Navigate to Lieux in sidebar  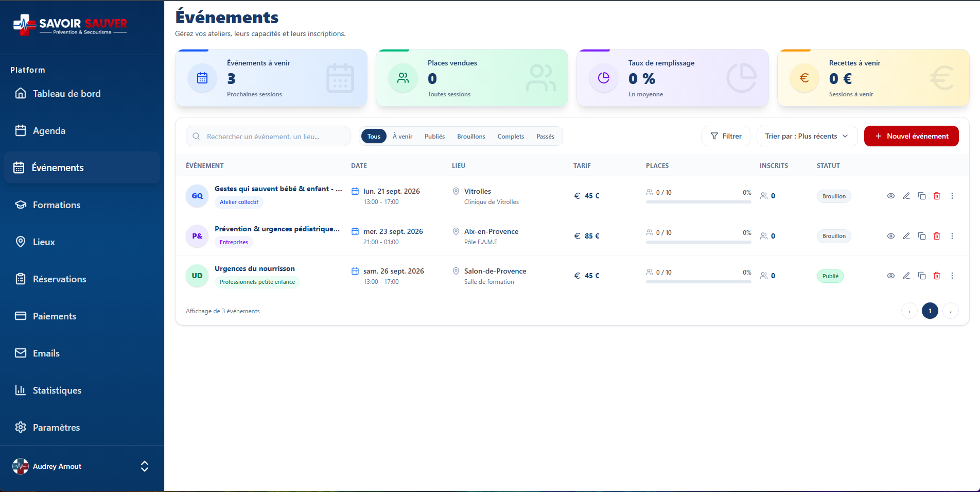(82, 242)
